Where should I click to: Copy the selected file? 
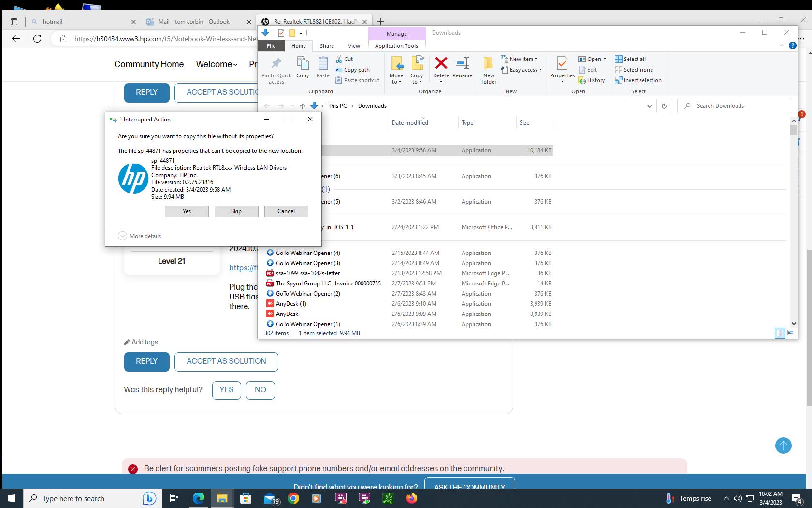coord(303,68)
